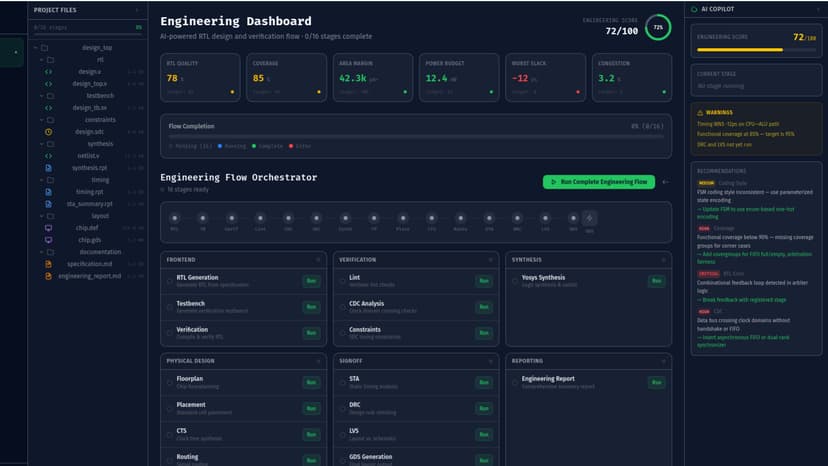
Task: Click the report icon next to sta_summary.rpt
Action: point(48,204)
